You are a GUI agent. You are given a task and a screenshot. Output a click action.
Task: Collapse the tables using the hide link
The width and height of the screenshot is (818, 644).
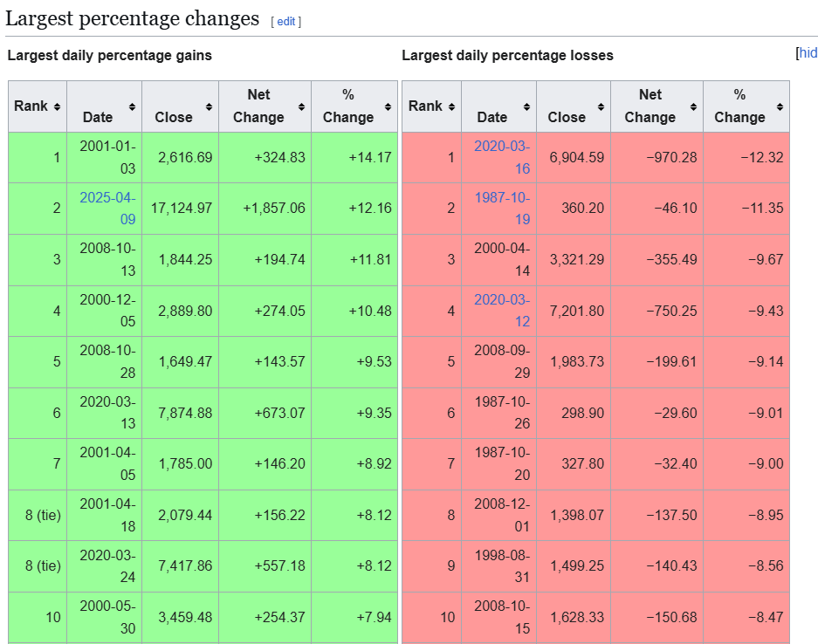coord(808,53)
